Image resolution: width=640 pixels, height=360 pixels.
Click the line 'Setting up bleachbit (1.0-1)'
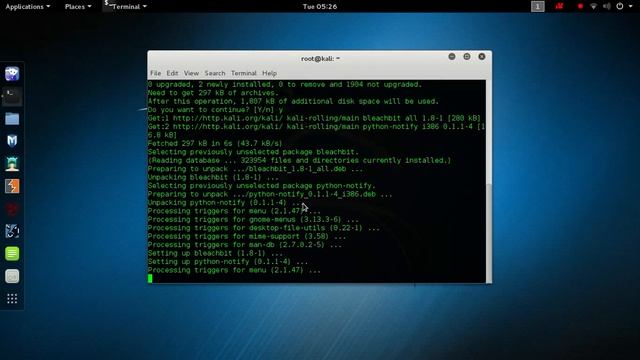pos(215,253)
